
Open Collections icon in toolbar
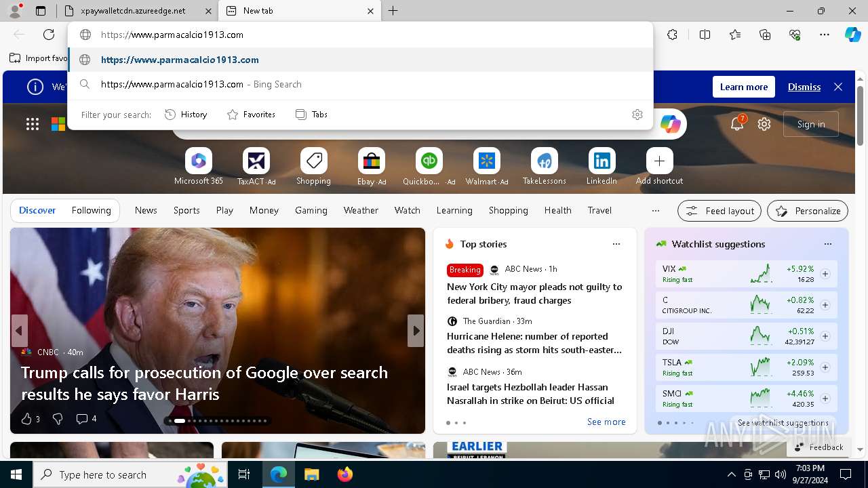point(765,35)
